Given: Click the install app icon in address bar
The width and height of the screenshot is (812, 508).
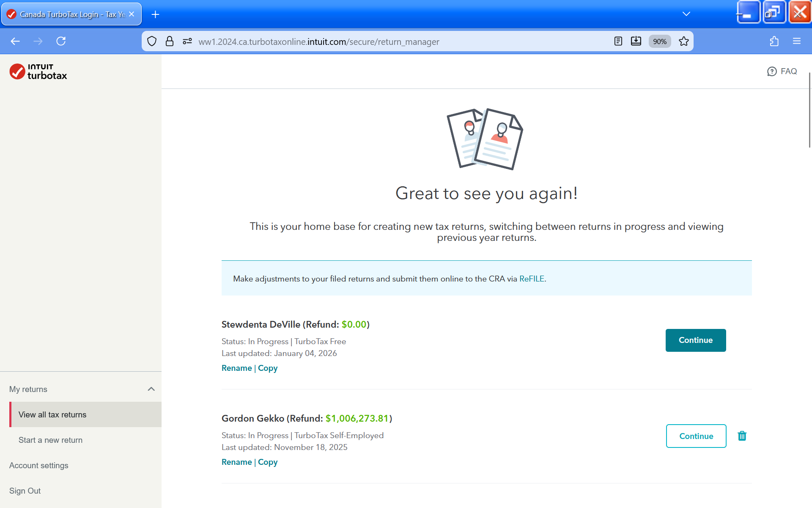Looking at the screenshot, I should (x=636, y=41).
